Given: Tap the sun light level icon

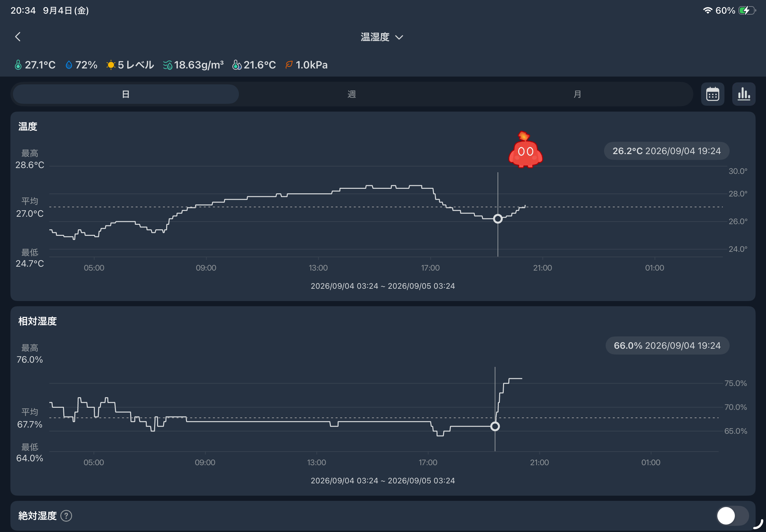Looking at the screenshot, I should click(111, 65).
